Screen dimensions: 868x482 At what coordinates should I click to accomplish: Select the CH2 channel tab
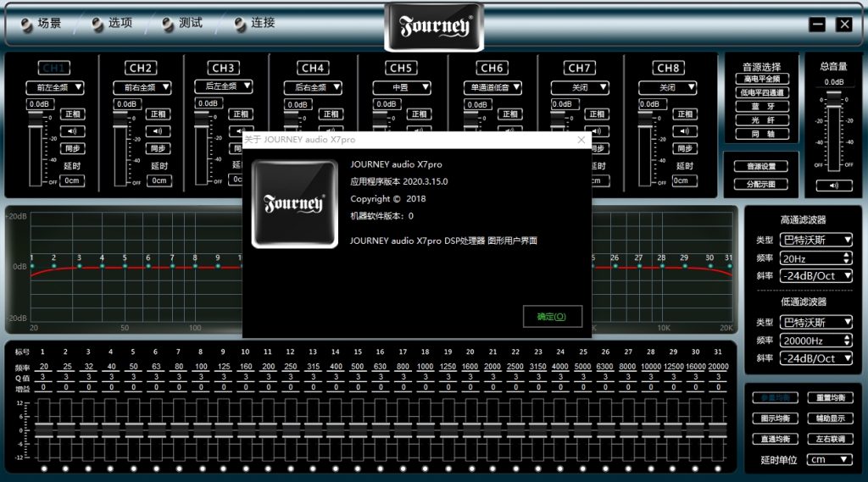point(141,68)
